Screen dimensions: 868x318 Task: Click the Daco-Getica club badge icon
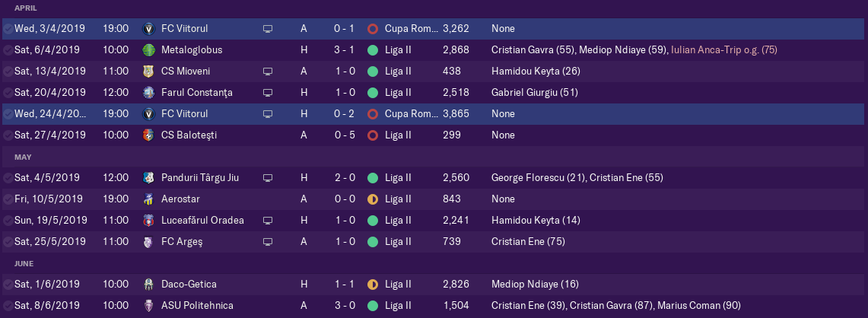coord(148,285)
